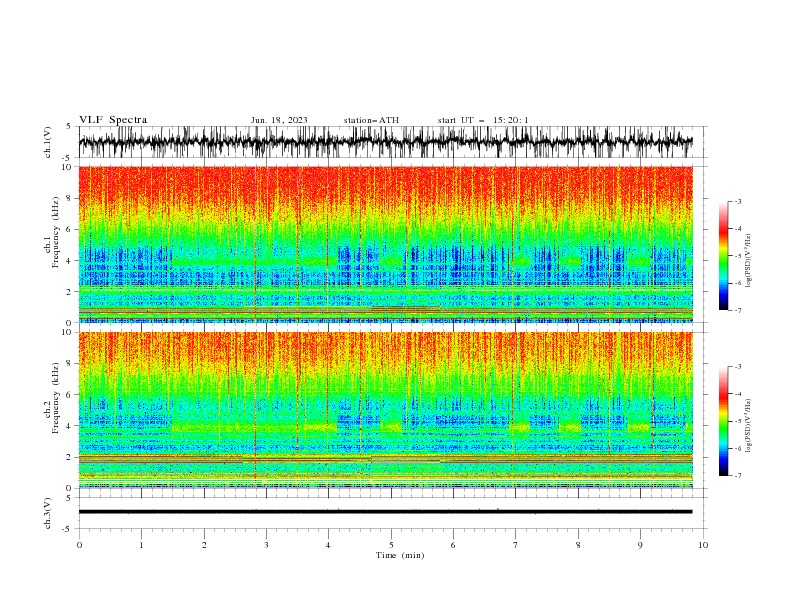792x612 pixels.
Task: Click the "start UT = 15:20:1" text
Action: point(483,120)
